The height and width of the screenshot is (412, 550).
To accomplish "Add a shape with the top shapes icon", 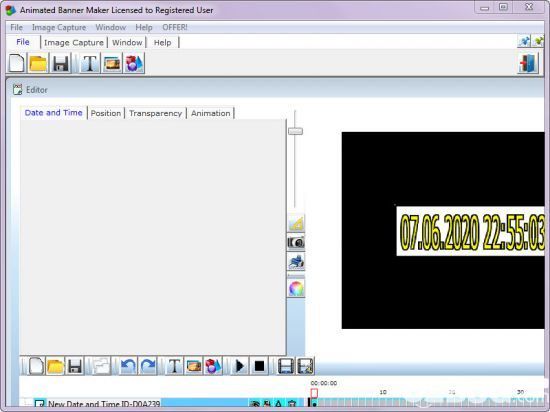I will point(134,63).
